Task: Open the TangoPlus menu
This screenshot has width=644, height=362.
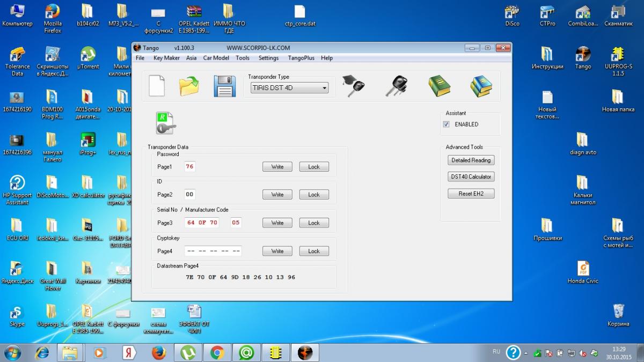Action: tap(301, 58)
